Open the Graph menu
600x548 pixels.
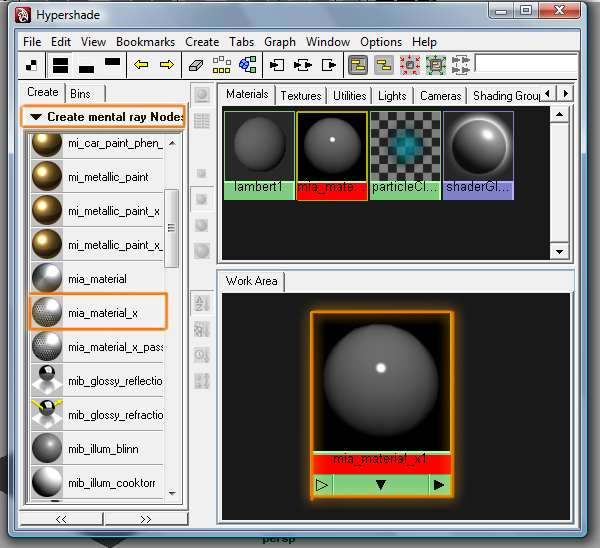pyautogui.click(x=280, y=42)
